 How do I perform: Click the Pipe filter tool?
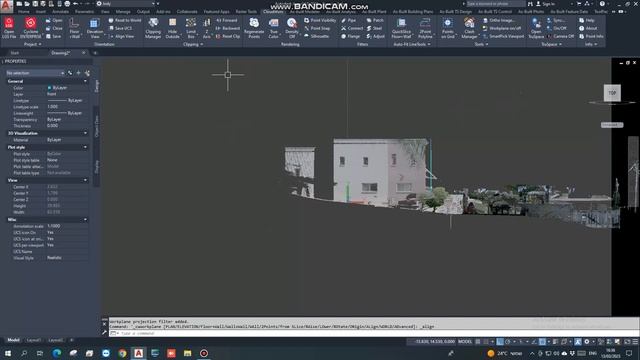pyautogui.click(x=349, y=20)
